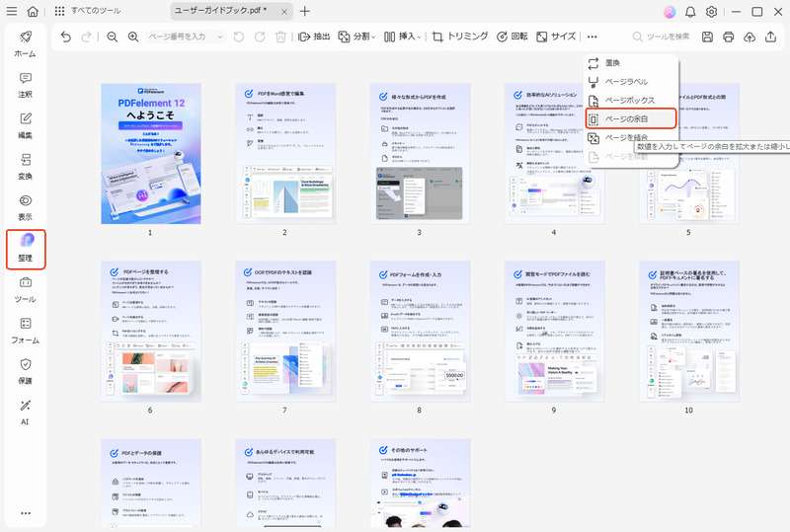Viewport: 790px width, 532px height.
Task: Open the 注釈 (Comment) sidebar tool
Action: 25,85
